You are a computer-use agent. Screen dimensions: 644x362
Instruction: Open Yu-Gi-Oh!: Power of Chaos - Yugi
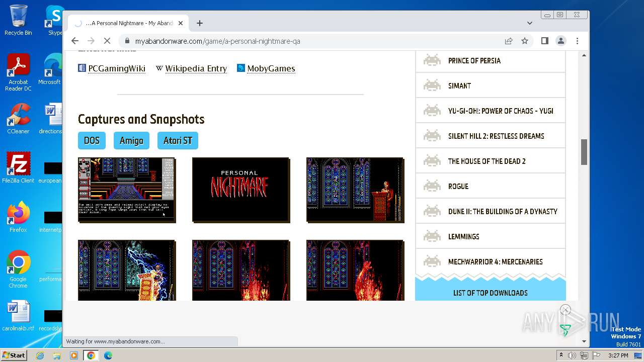(501, 111)
